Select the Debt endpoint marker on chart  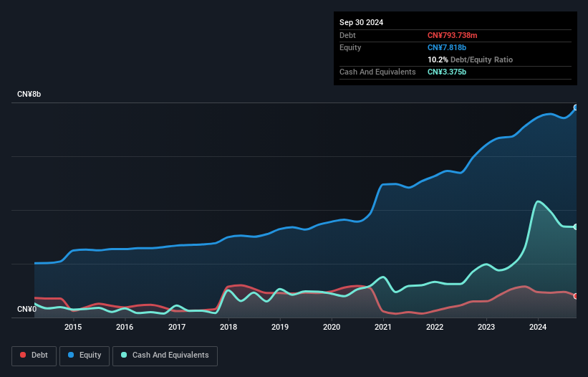(576, 296)
